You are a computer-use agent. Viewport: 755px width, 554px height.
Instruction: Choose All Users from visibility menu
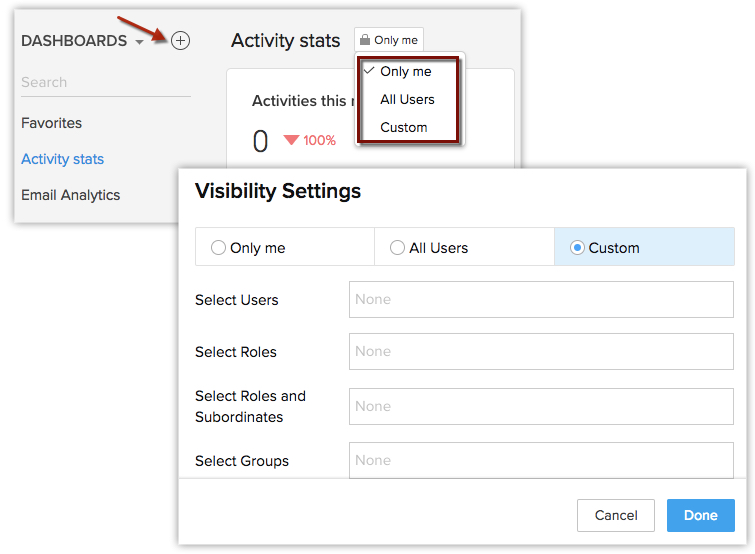(407, 99)
